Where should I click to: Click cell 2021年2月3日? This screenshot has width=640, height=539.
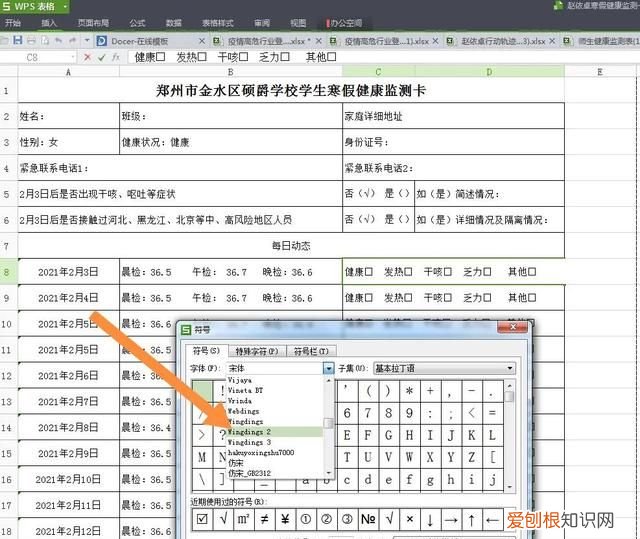pos(69,272)
